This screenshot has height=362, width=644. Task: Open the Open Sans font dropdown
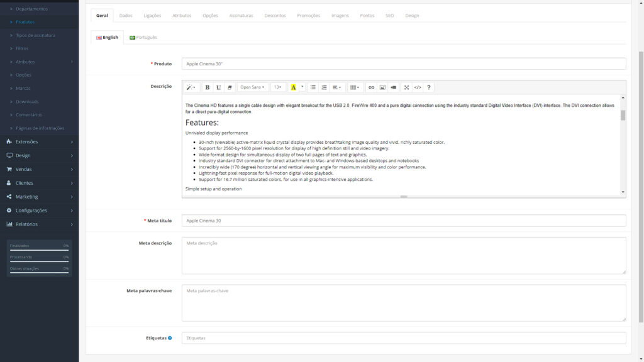252,87
